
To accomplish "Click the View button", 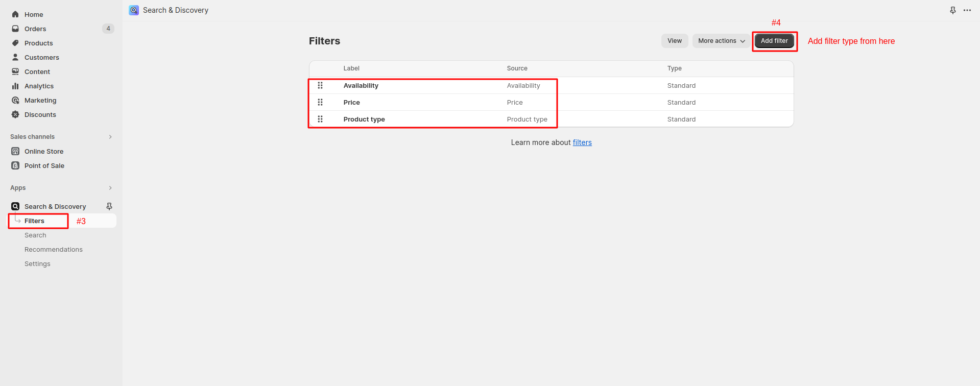I will click(674, 41).
